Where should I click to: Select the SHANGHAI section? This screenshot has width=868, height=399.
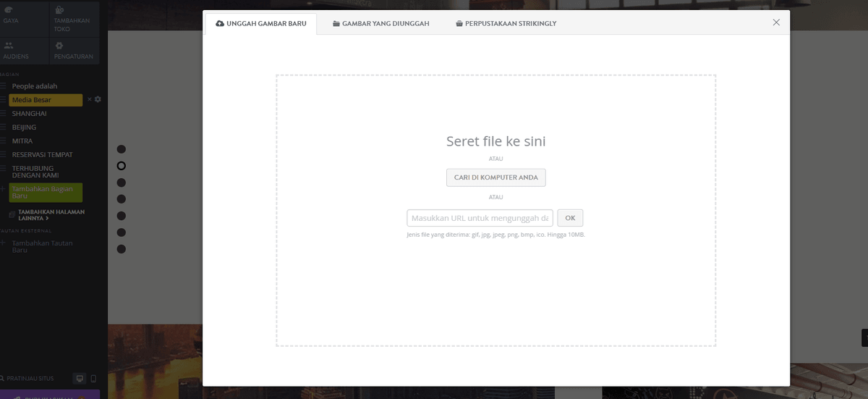pyautogui.click(x=30, y=114)
